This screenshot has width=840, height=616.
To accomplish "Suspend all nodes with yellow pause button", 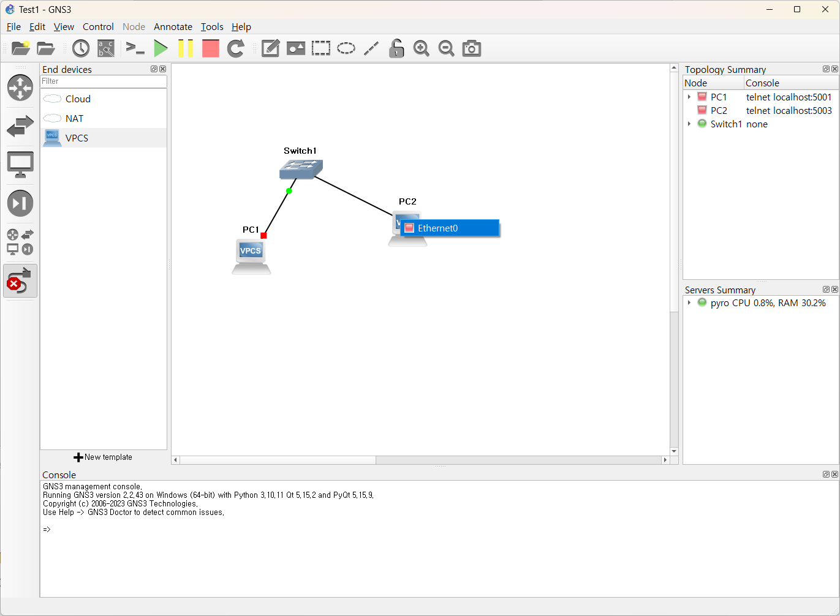I will pos(186,48).
